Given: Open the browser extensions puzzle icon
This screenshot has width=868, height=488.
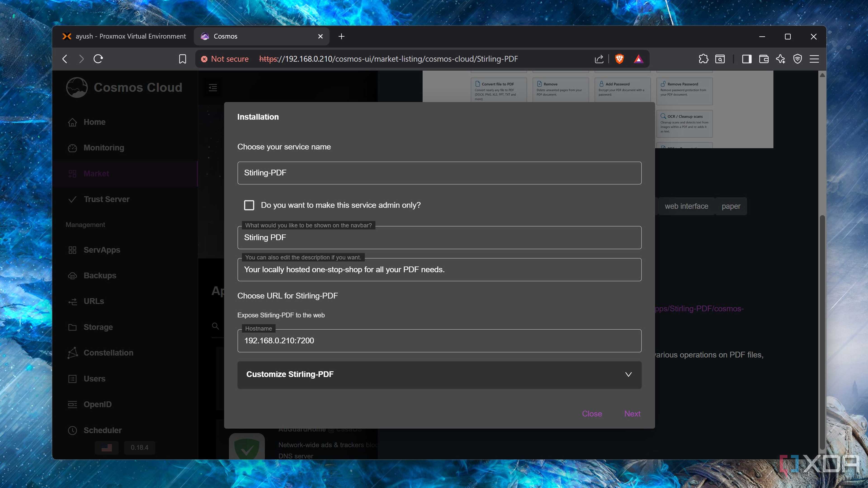Looking at the screenshot, I should [703, 59].
